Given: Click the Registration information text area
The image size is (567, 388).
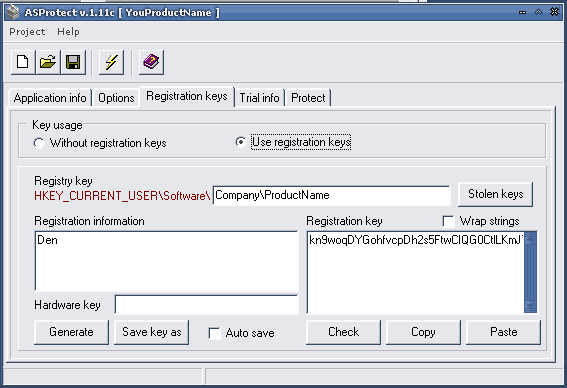Looking at the screenshot, I should tap(166, 261).
